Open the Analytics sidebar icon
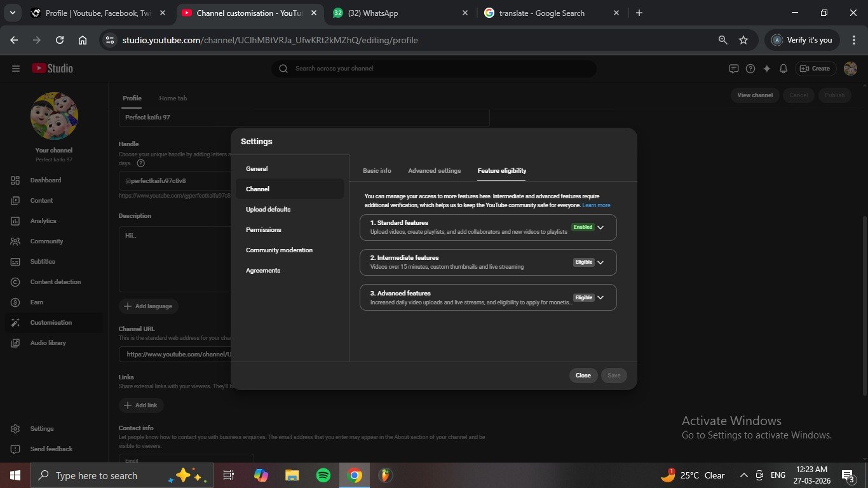 click(x=16, y=221)
